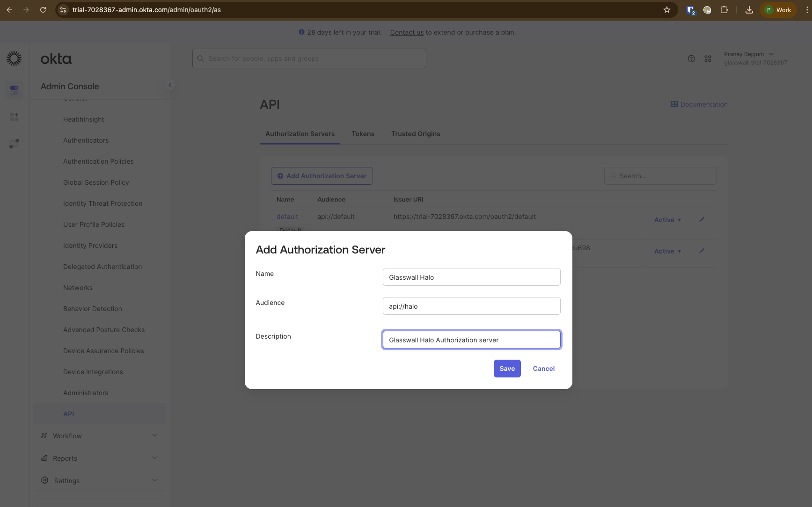
Task: Expand the Reports section in sidebar
Action: click(x=154, y=457)
